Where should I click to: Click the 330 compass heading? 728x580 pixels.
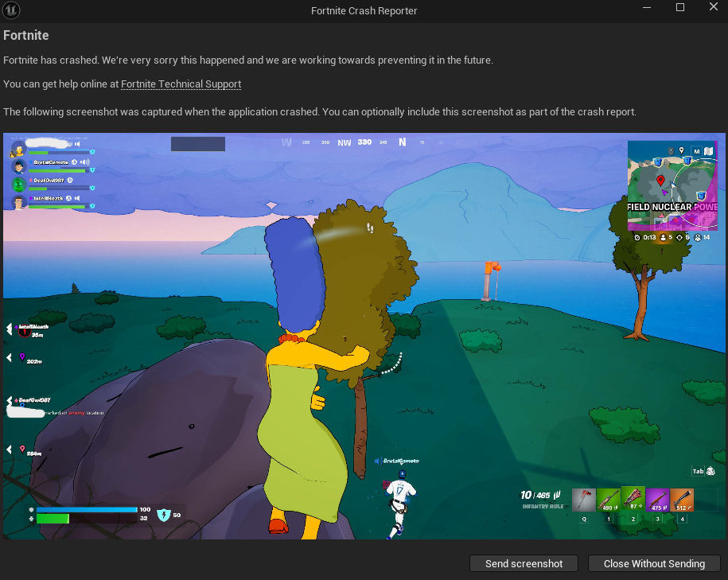(x=364, y=142)
